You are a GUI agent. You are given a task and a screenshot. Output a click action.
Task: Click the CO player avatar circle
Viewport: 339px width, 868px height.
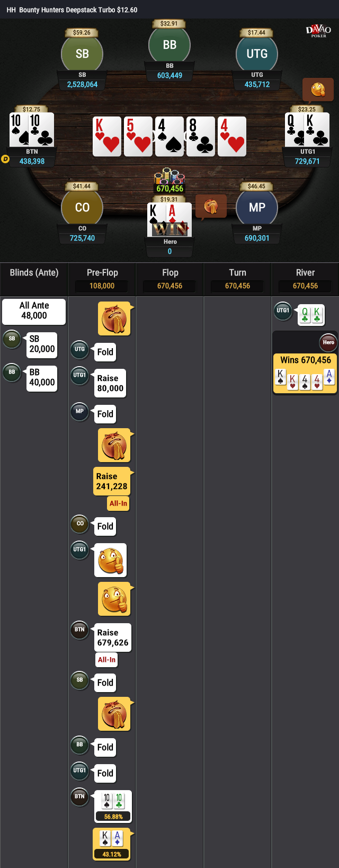pos(82,207)
